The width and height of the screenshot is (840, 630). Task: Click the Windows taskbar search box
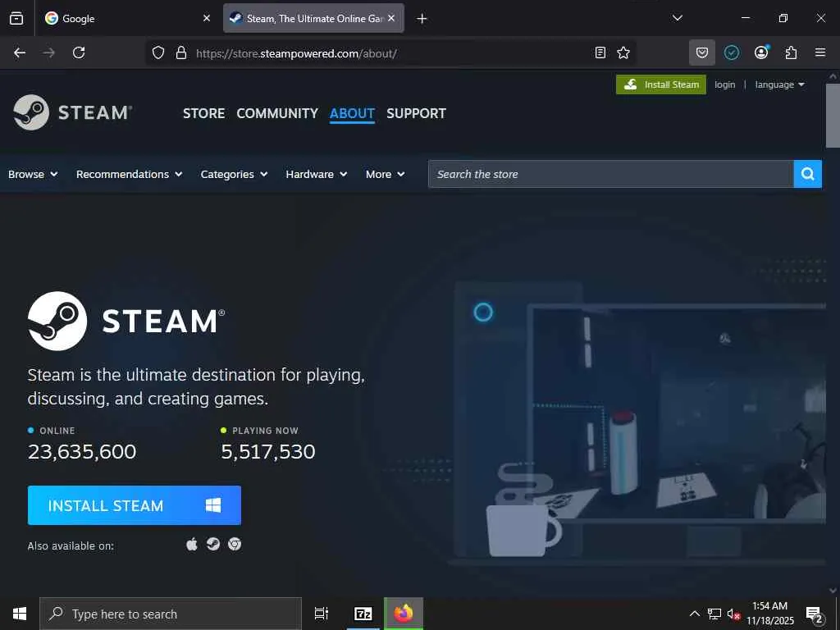[x=171, y=614]
